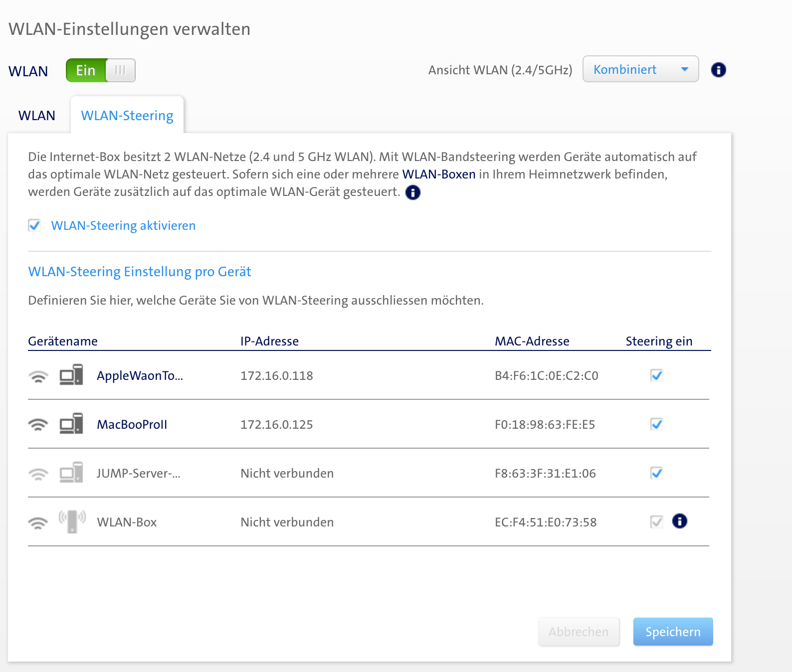This screenshot has height=672, width=792.
Task: Click computer icon of JUMP-Server device
Action: 71,473
